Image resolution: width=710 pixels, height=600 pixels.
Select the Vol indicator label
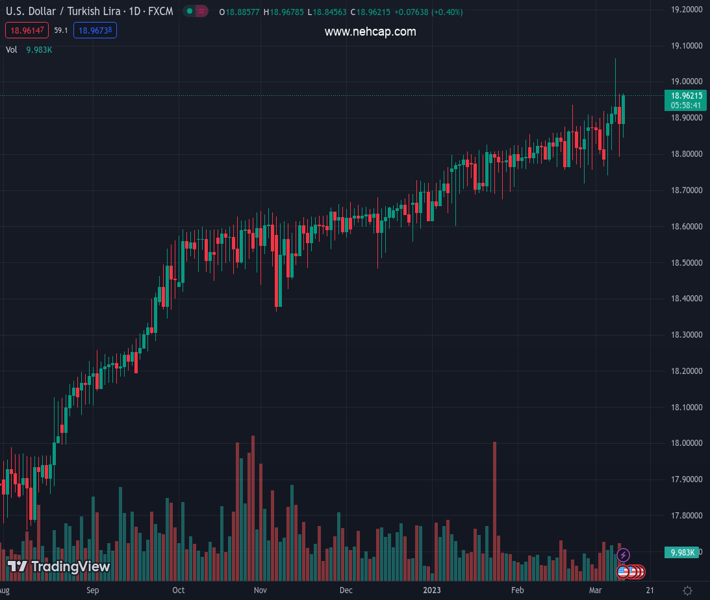(x=12, y=49)
